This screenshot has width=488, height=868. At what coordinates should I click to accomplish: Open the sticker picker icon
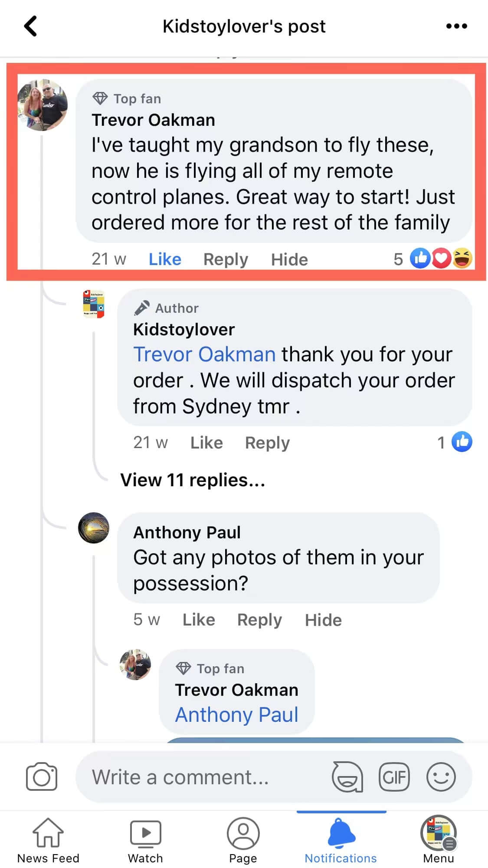coord(347,776)
